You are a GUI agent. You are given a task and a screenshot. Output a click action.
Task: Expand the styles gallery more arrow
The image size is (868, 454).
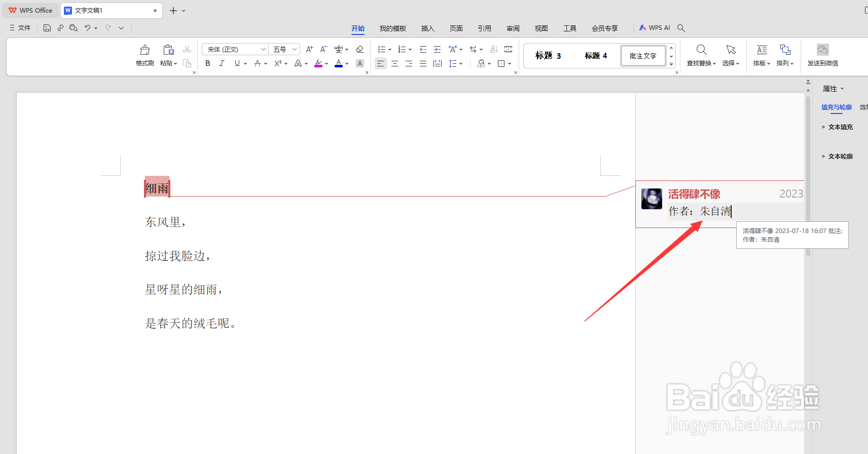coord(671,64)
